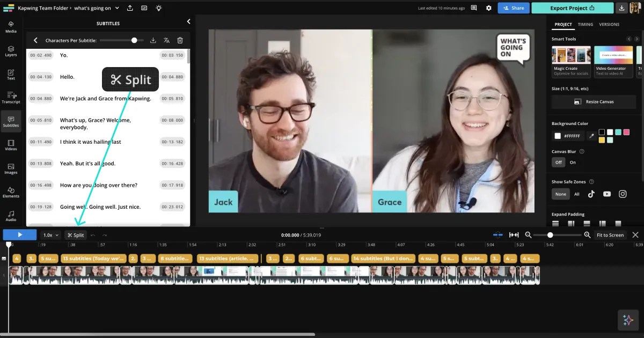Open the playback speed 1.0x dropdown

click(50, 234)
